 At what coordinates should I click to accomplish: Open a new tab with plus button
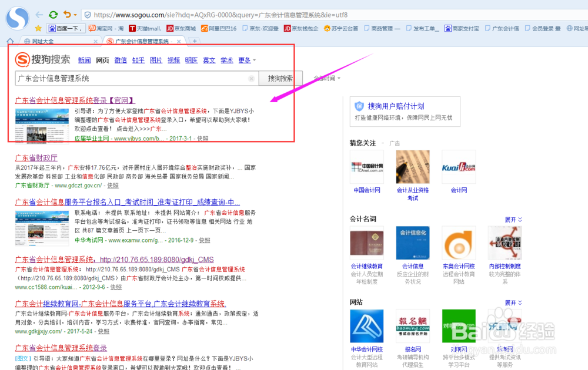click(195, 41)
